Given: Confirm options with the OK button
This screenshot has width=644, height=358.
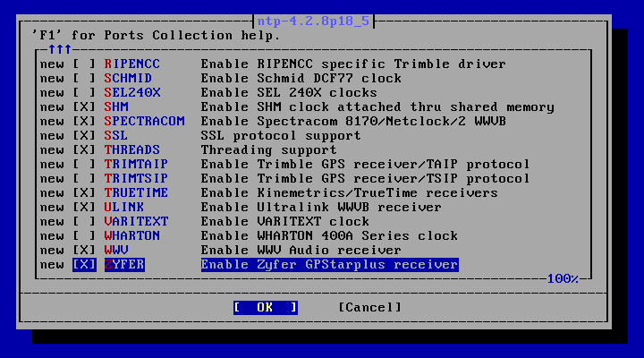Looking at the screenshot, I should (x=266, y=308).
